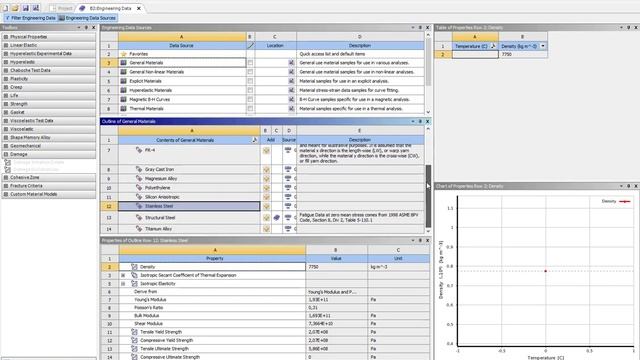Add Stainless Steel via plus icon
The width and height of the screenshot is (640, 360).
(266, 207)
